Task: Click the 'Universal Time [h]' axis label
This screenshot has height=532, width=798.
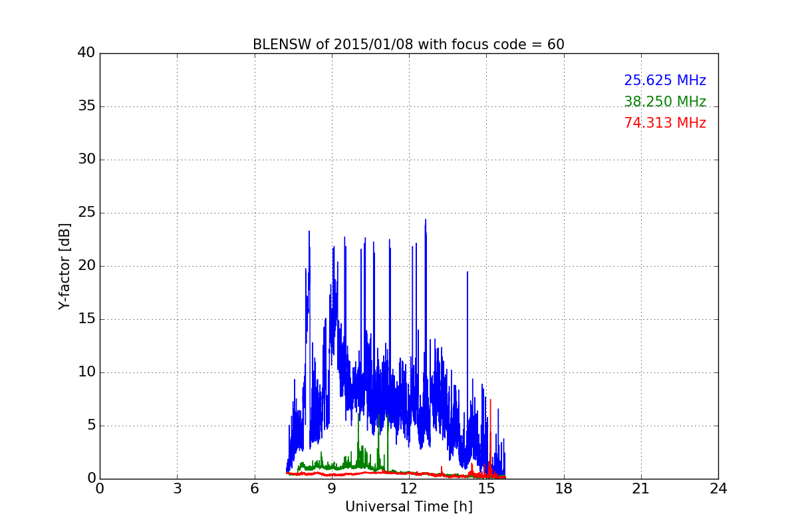Action: (409, 507)
